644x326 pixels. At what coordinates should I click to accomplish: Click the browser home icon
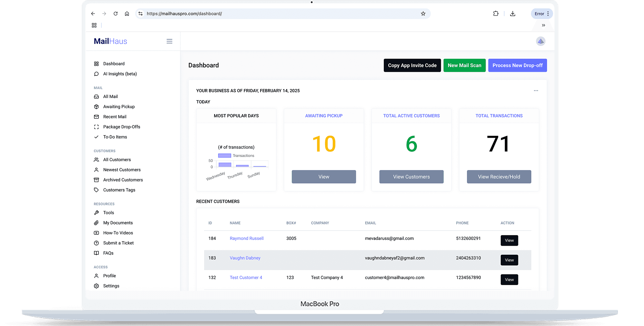coord(127,14)
